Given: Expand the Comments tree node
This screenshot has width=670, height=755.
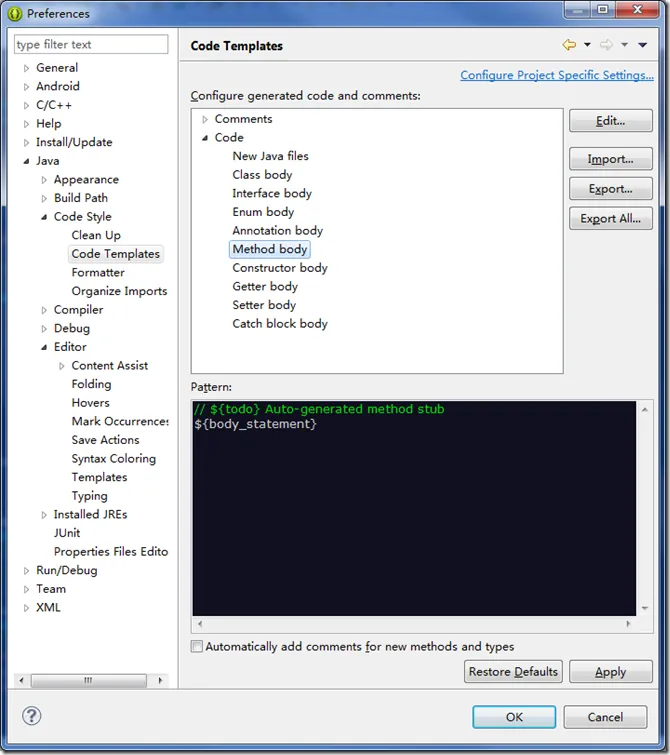Looking at the screenshot, I should [205, 119].
